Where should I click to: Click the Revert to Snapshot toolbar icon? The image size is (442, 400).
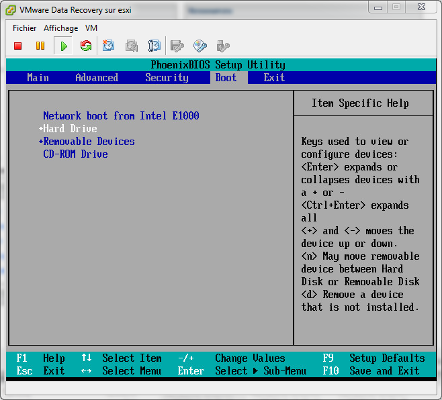[131, 46]
